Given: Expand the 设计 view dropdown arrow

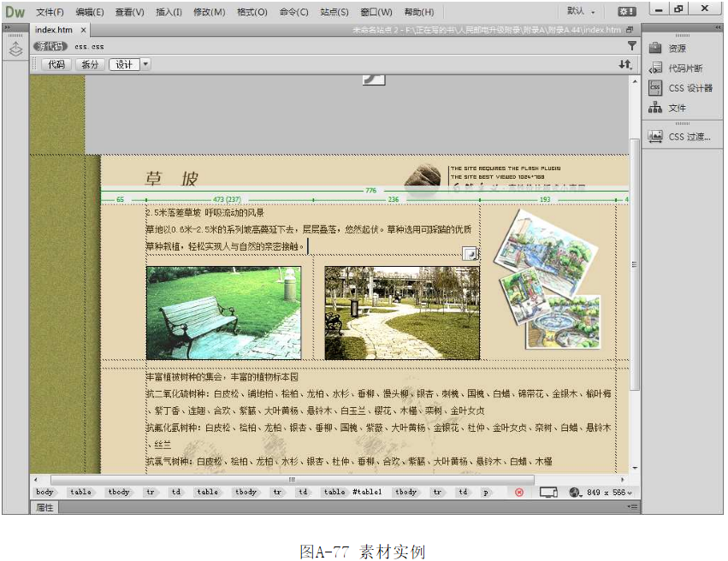Looking at the screenshot, I should click(x=146, y=64).
